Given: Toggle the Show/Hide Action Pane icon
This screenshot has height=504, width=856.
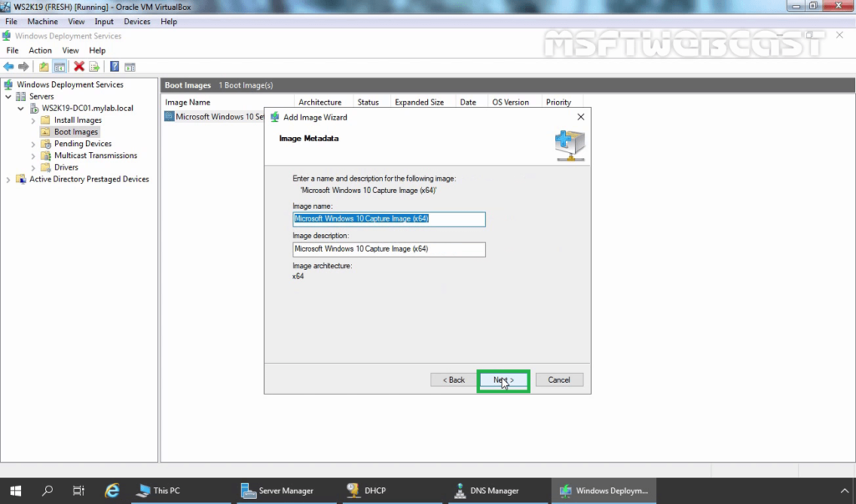Looking at the screenshot, I should pos(130,67).
